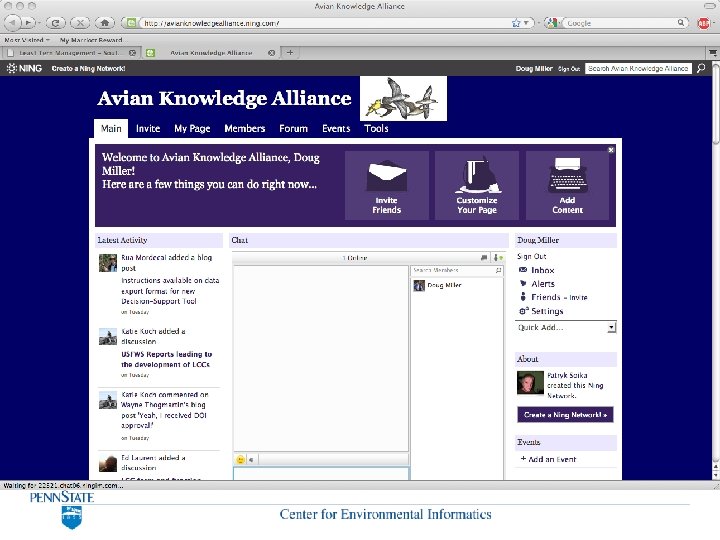Click the About creator profile photo

[530, 382]
